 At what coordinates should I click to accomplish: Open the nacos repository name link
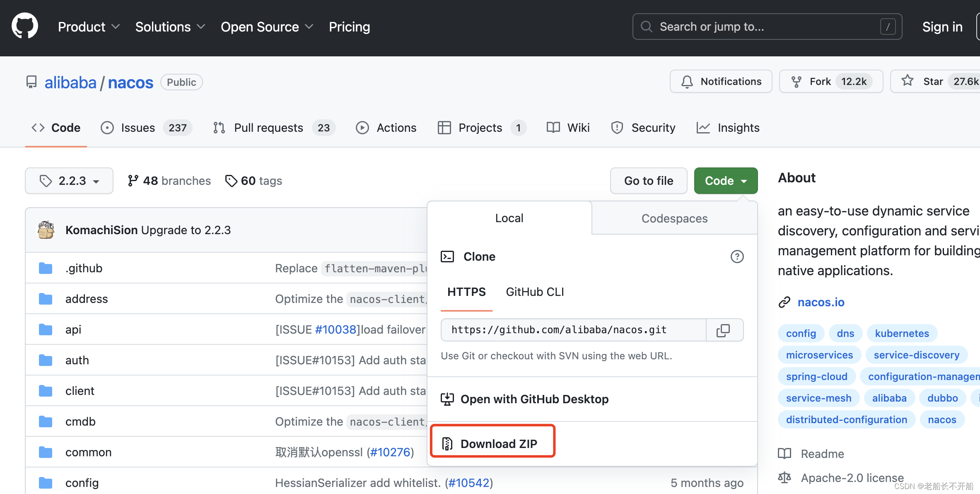click(130, 82)
